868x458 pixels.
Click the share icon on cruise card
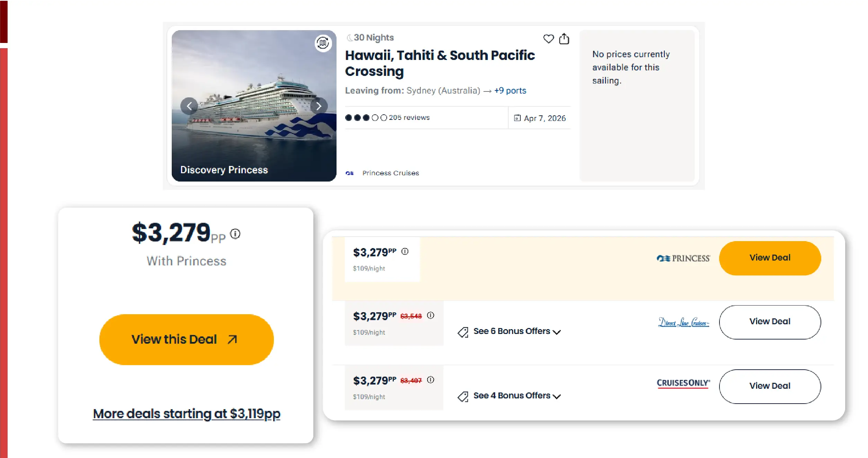coord(564,39)
